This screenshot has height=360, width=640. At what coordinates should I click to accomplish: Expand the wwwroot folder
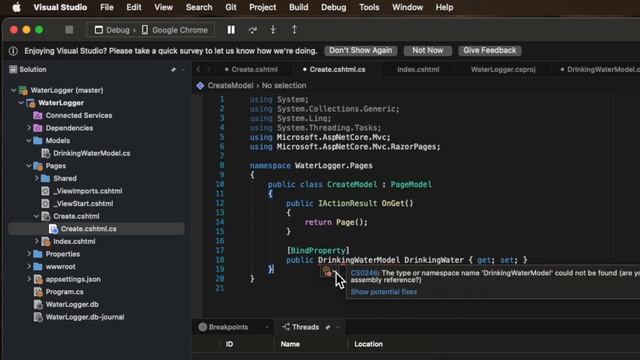click(x=29, y=267)
